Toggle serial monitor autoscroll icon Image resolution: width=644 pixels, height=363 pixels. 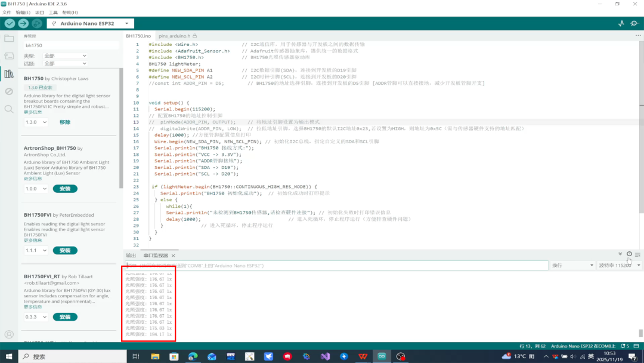(620, 254)
